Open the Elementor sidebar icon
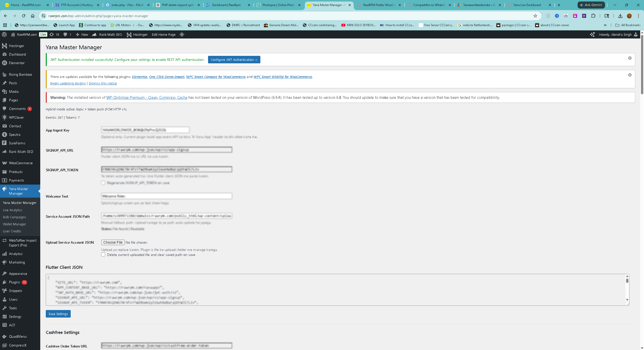 pyautogui.click(x=5, y=63)
